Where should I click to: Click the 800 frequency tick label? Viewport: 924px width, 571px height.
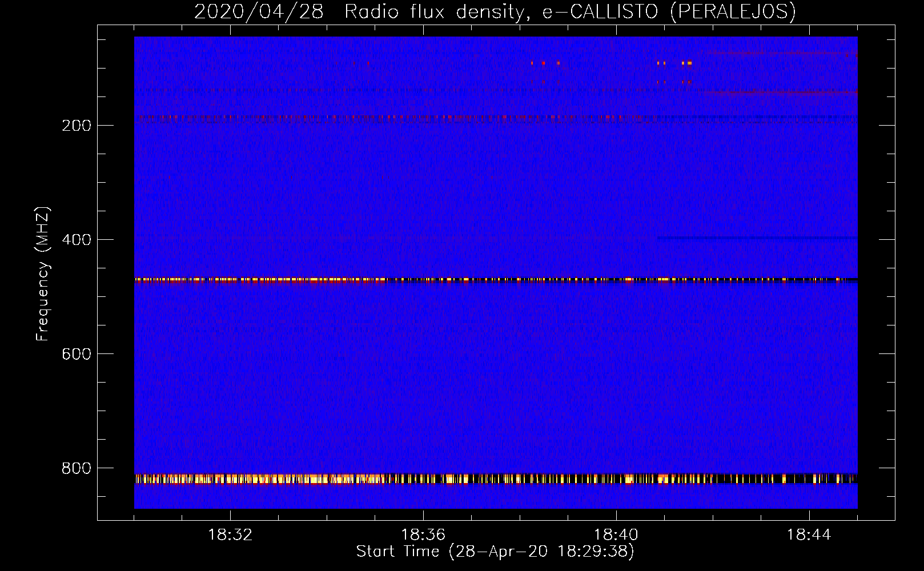tap(77, 468)
